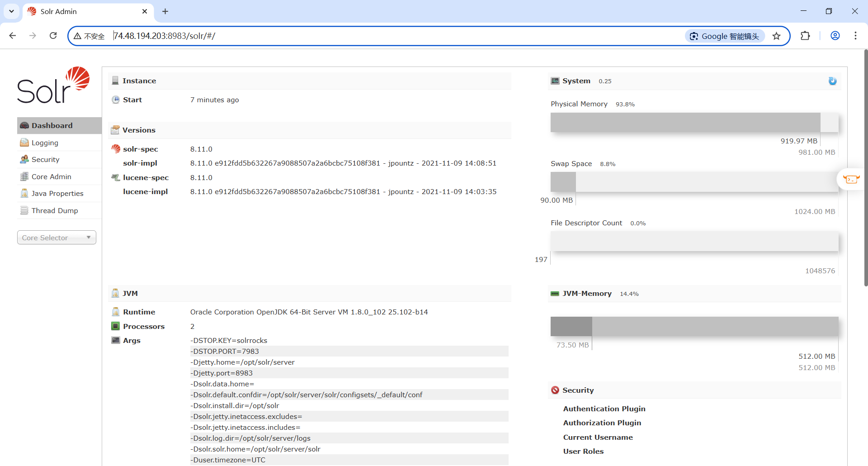Viewport: 868px width, 466px height.
Task: Click the page vertical scrollbar
Action: coord(865,167)
